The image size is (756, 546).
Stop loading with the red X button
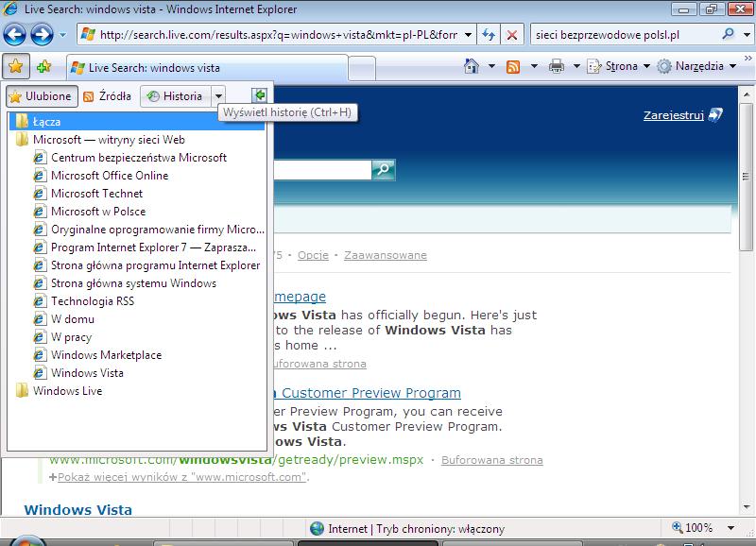(x=512, y=35)
